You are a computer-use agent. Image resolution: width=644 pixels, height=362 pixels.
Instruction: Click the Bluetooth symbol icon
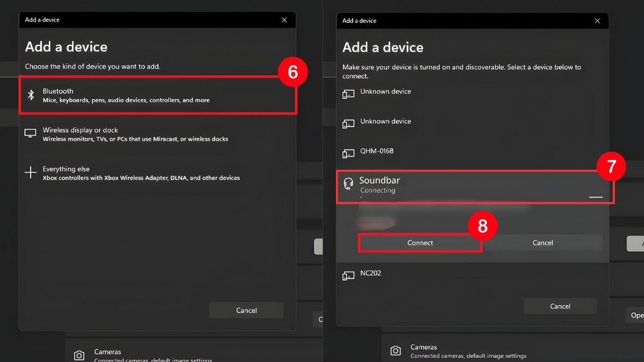click(x=31, y=95)
